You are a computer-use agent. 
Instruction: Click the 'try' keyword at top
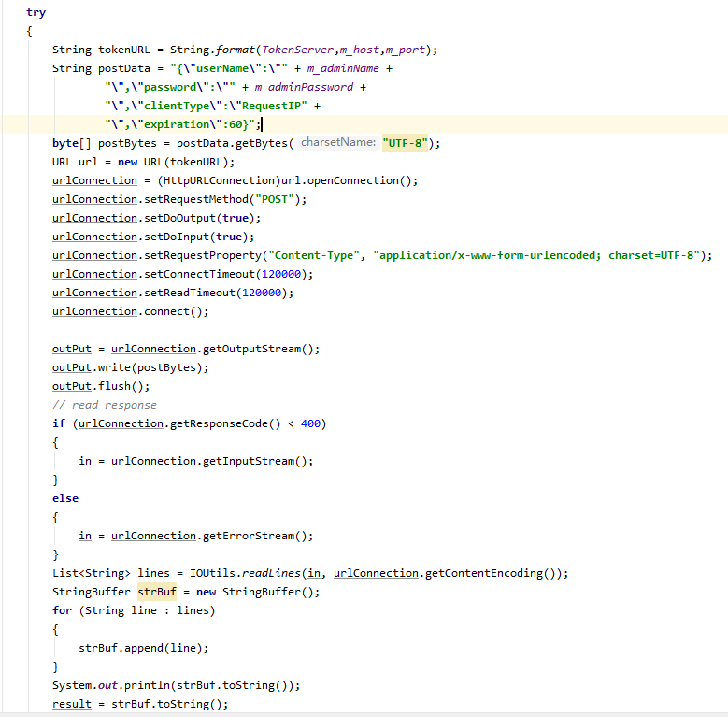pos(36,12)
